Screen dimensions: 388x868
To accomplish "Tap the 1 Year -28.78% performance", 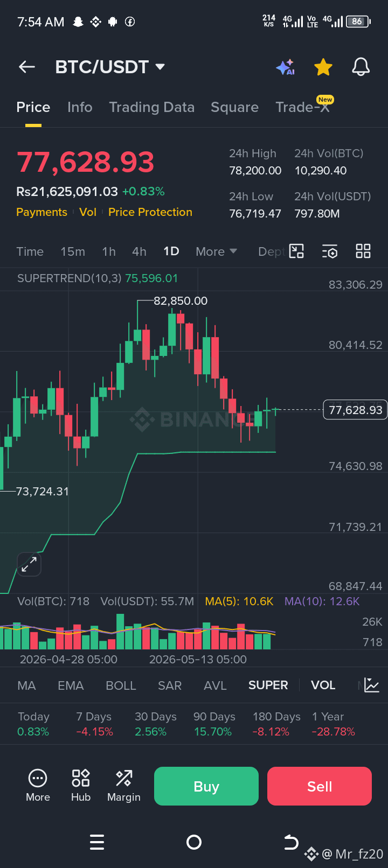I will 334,724.
